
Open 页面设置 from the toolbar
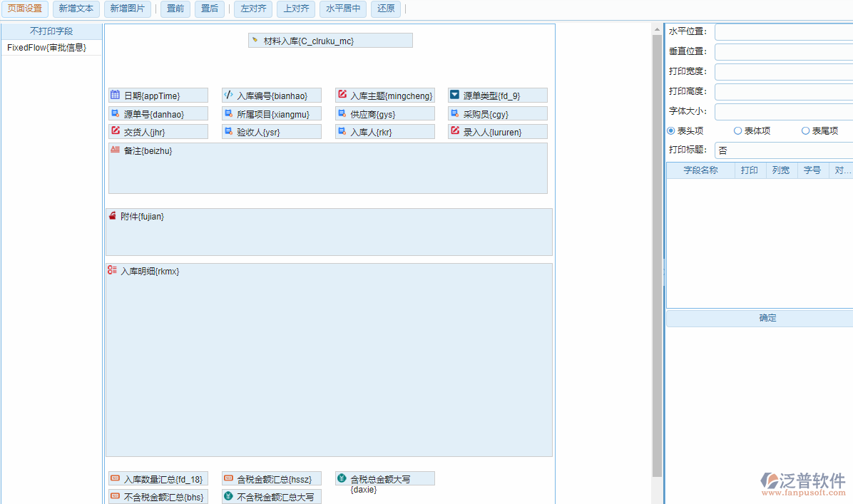pos(24,9)
